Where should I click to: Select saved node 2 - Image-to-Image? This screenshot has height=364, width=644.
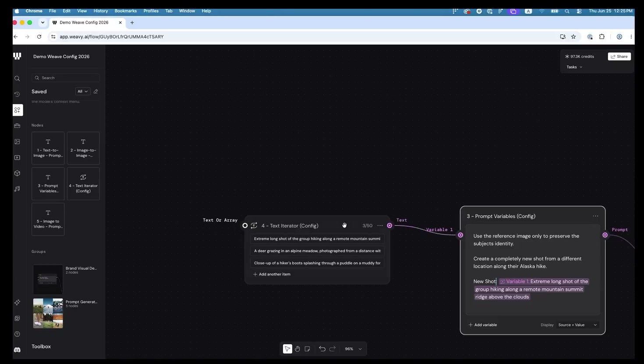83,148
